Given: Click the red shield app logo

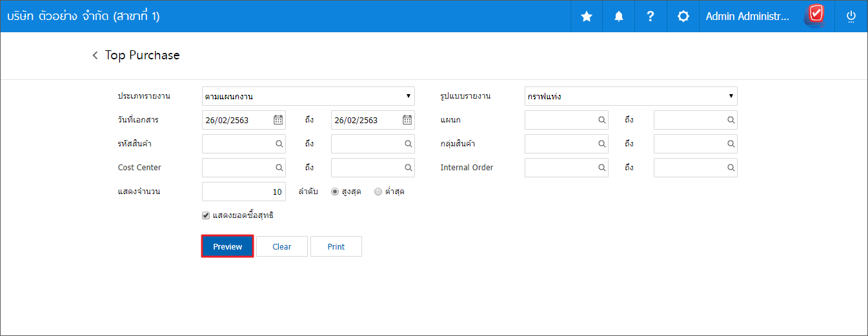Looking at the screenshot, I should tap(816, 15).
